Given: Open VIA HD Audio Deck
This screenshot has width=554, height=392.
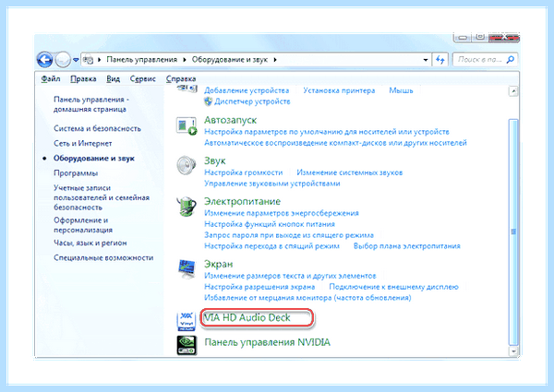Looking at the screenshot, I should tap(247, 317).
